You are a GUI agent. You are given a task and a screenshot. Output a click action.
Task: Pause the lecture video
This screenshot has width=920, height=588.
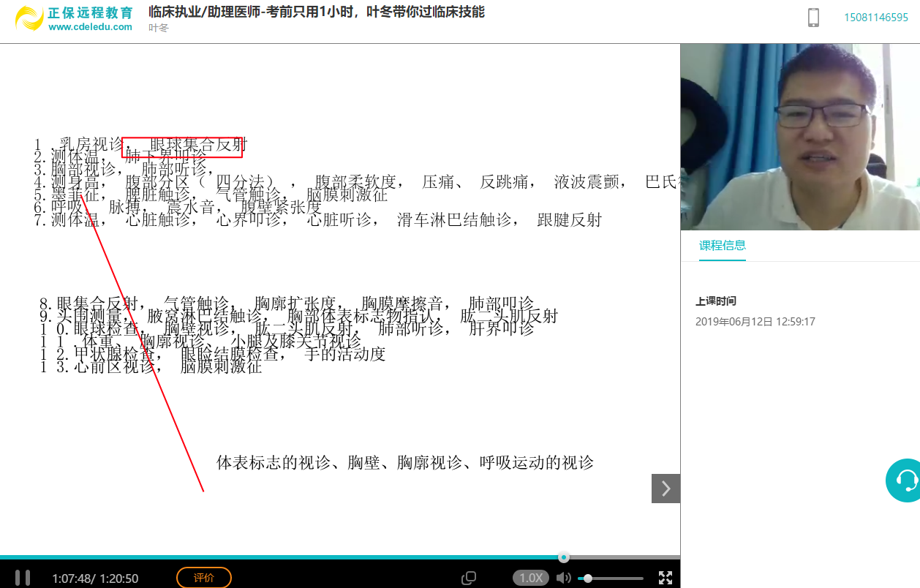pyautogui.click(x=23, y=578)
